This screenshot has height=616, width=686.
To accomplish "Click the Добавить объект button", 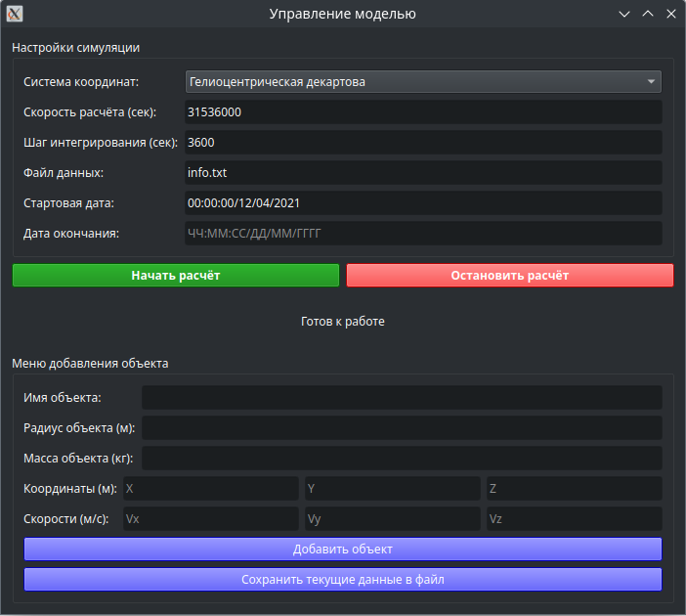I will [343, 549].
